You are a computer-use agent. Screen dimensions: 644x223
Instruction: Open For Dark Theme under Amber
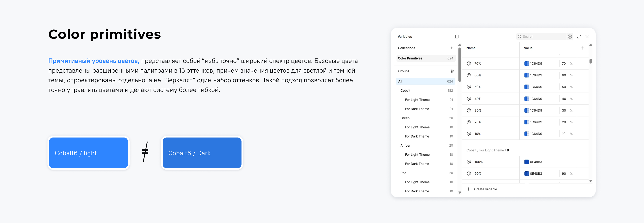pos(425,164)
